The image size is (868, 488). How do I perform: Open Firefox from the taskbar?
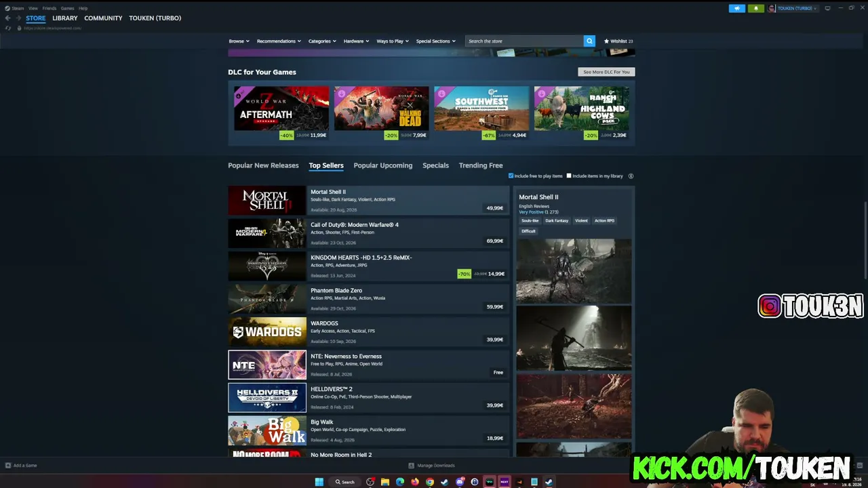click(415, 482)
